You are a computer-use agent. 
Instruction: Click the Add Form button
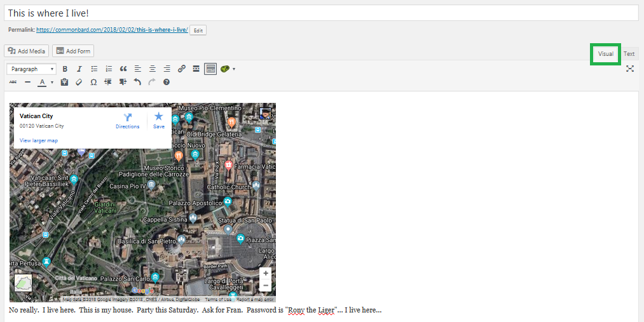pyautogui.click(x=73, y=51)
